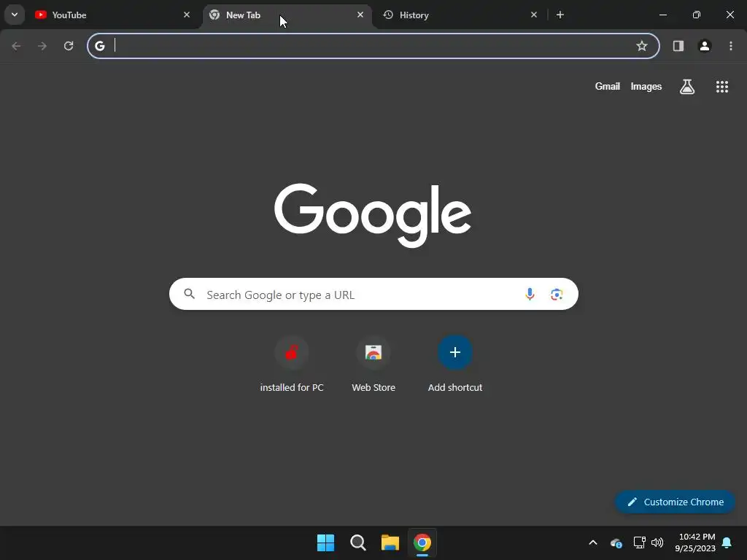Open the volume speaker tray icon
747x560 pixels.
coord(657,542)
